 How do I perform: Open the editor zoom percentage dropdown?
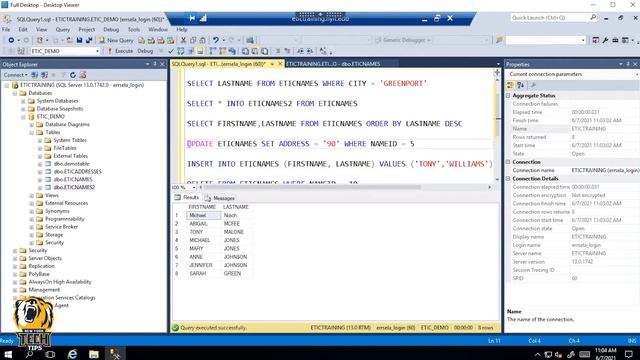point(194,187)
